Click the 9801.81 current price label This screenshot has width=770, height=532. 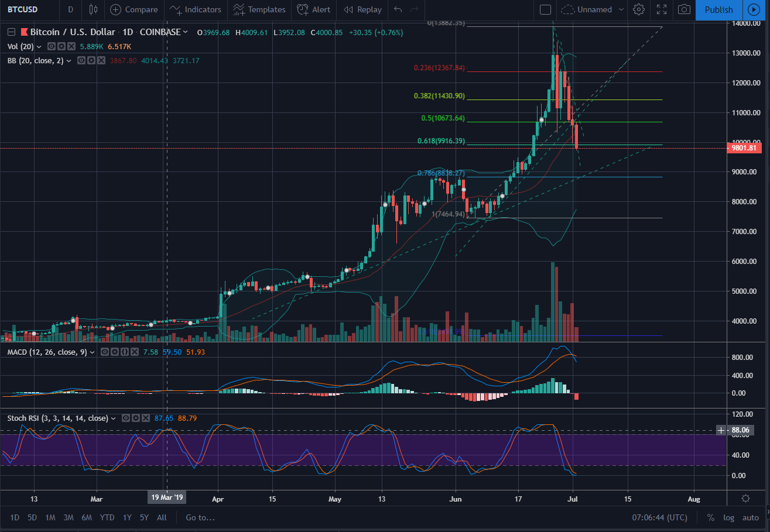click(x=744, y=149)
